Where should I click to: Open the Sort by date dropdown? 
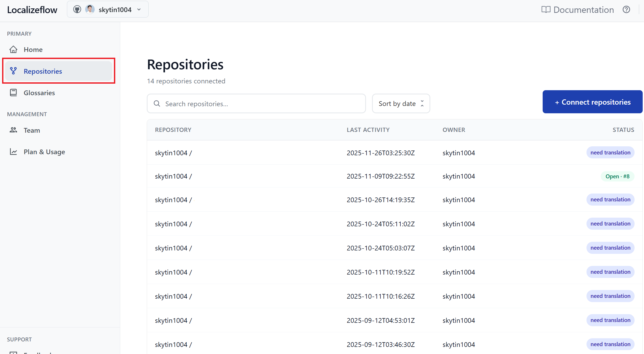pos(397,103)
